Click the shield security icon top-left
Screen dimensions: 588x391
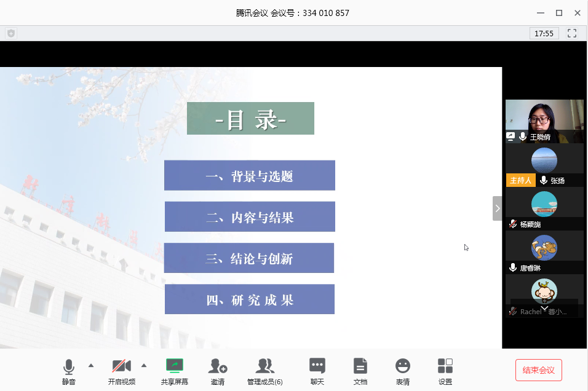point(11,33)
